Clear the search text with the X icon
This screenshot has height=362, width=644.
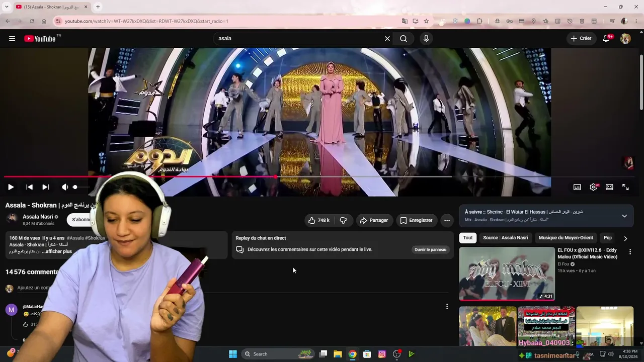pos(387,39)
